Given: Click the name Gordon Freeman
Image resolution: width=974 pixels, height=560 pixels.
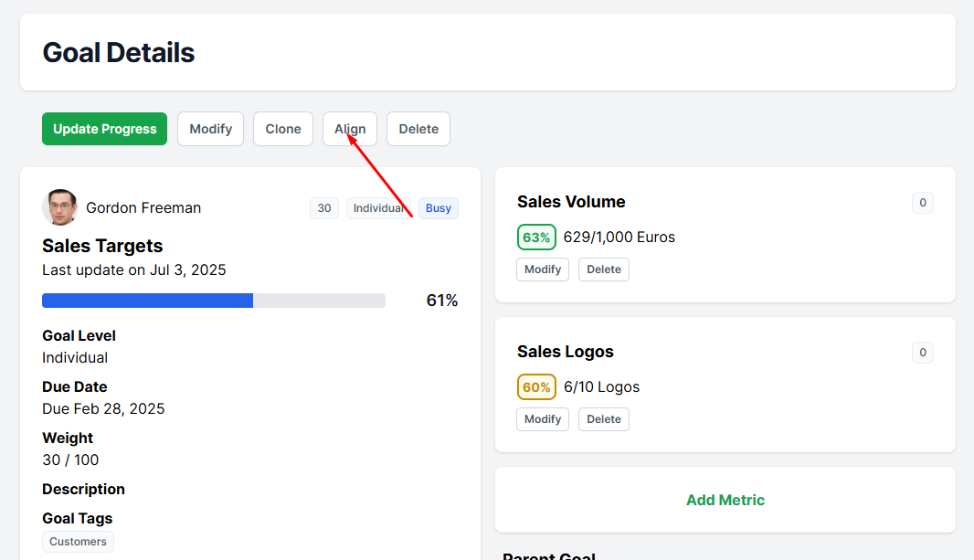Looking at the screenshot, I should pyautogui.click(x=143, y=208).
